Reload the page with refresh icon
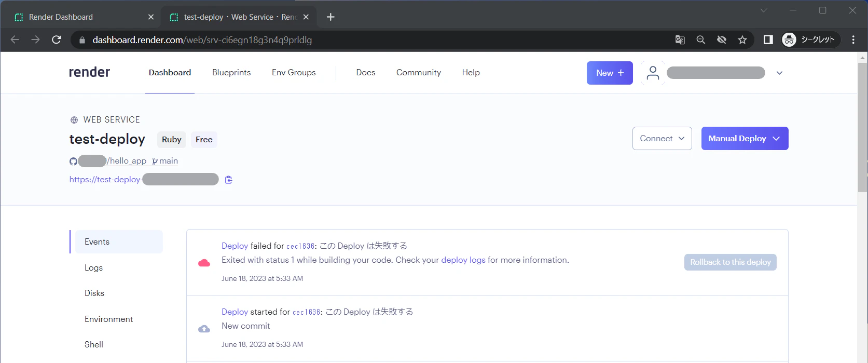The image size is (868, 363). click(x=57, y=39)
